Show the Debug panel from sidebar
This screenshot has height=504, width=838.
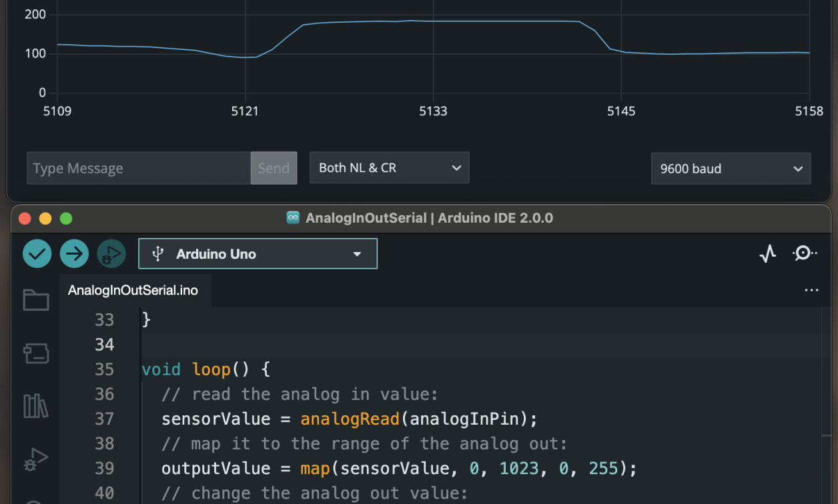36,459
